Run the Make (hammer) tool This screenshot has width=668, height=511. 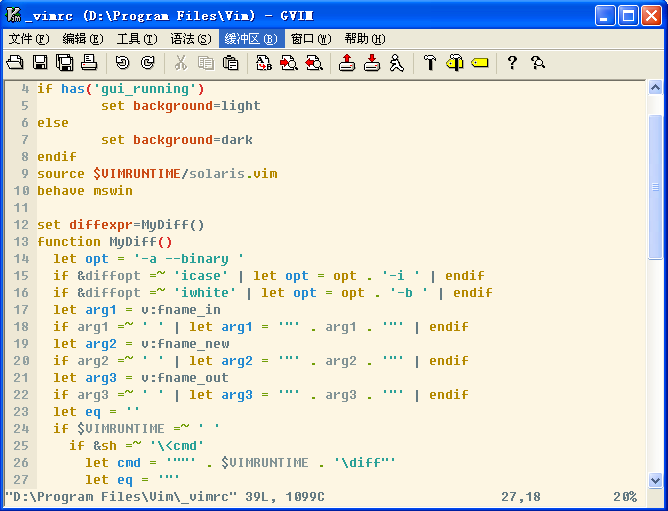coord(430,63)
